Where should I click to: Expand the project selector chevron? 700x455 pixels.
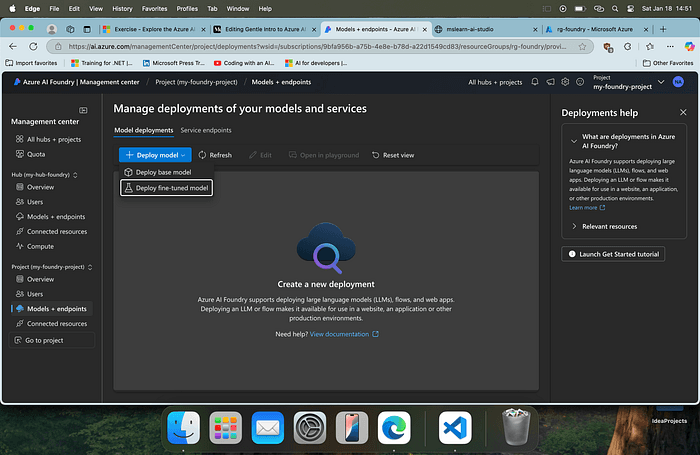coord(661,82)
